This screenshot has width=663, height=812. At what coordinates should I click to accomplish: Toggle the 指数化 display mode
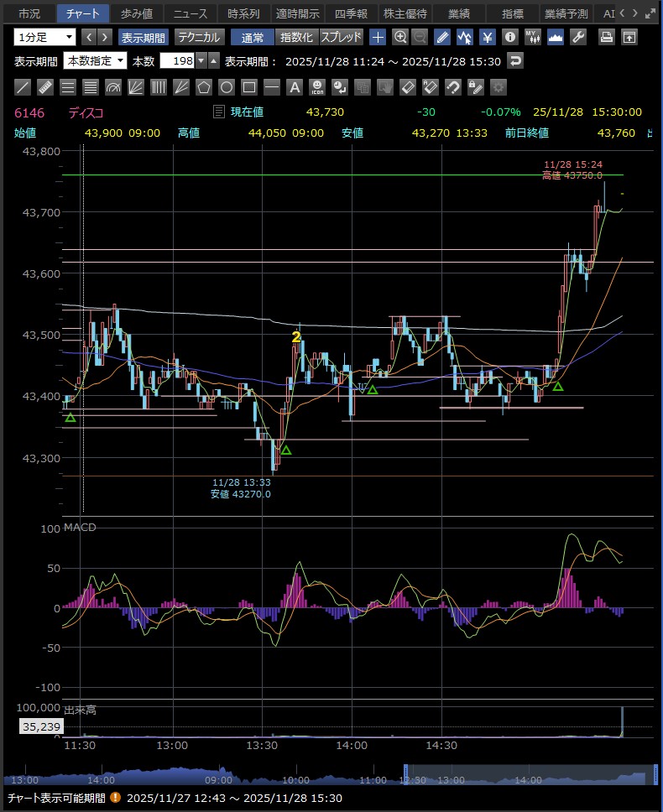pos(296,37)
